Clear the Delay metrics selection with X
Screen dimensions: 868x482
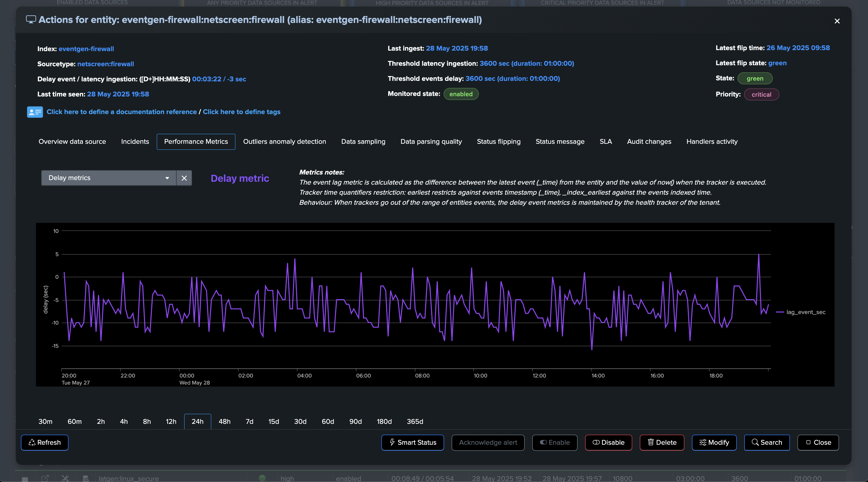tap(184, 178)
